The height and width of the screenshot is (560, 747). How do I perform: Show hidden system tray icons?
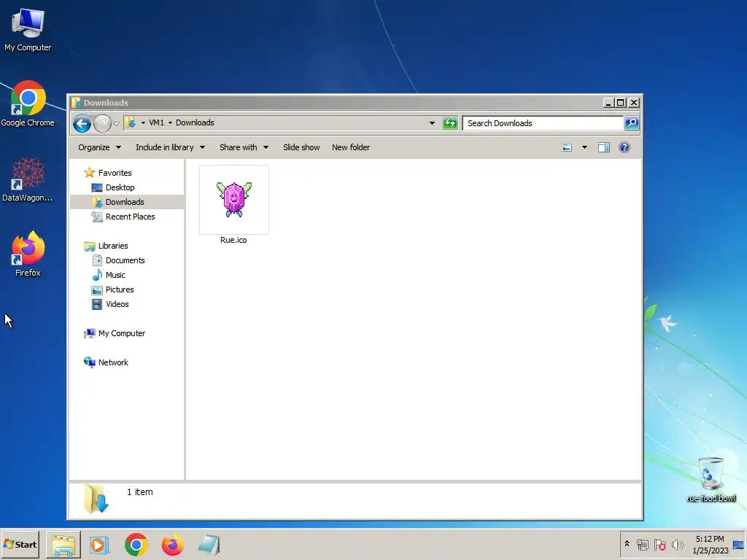click(627, 544)
